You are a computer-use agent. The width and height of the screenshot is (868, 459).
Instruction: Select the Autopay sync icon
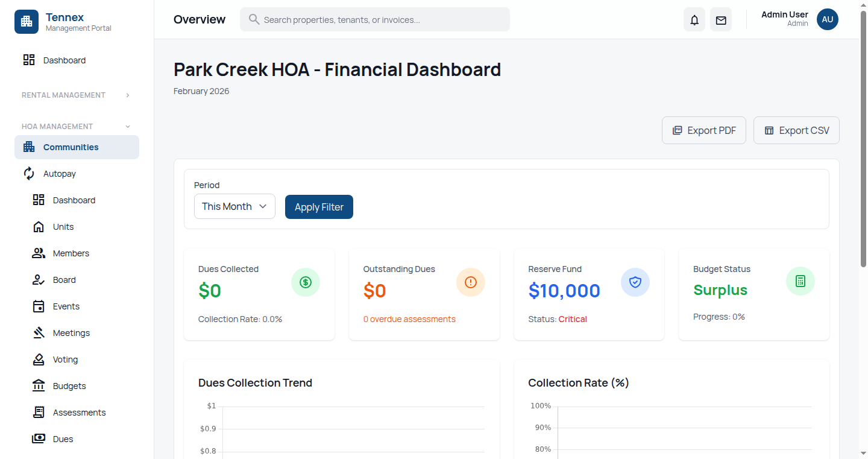click(x=28, y=173)
